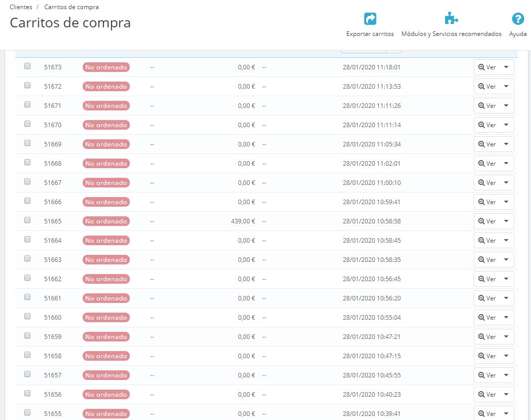Go to Clientes breadcrumb
The height and width of the screenshot is (420, 531).
coord(21,7)
